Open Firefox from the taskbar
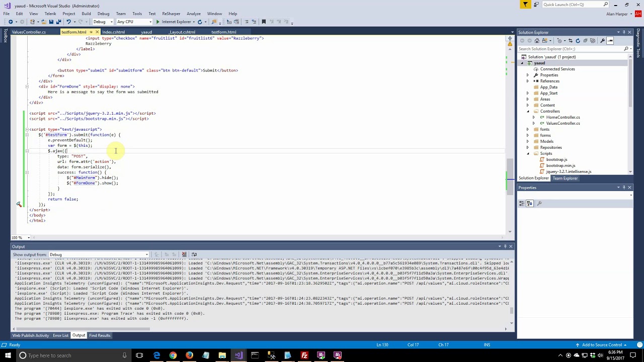The image size is (644, 362). coord(189,355)
